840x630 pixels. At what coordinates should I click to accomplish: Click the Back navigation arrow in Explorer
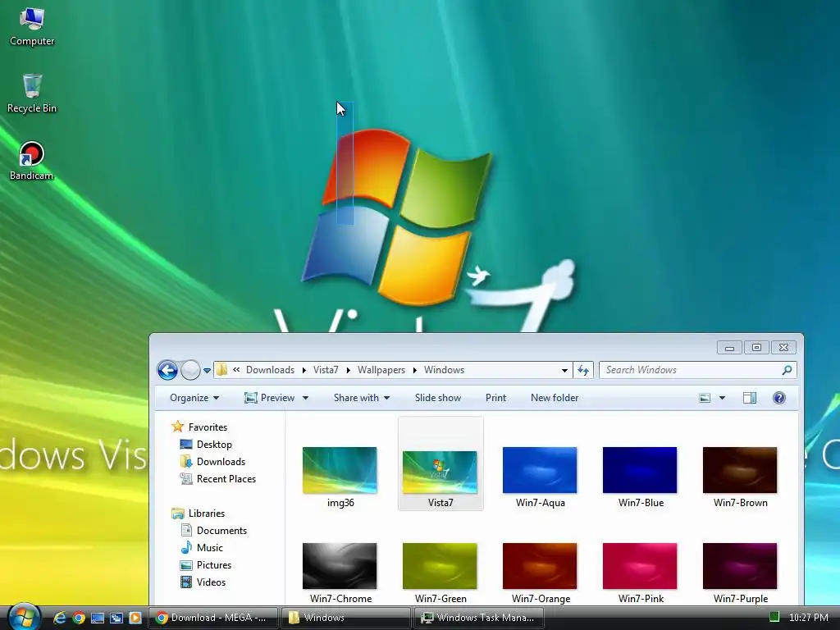coord(167,370)
